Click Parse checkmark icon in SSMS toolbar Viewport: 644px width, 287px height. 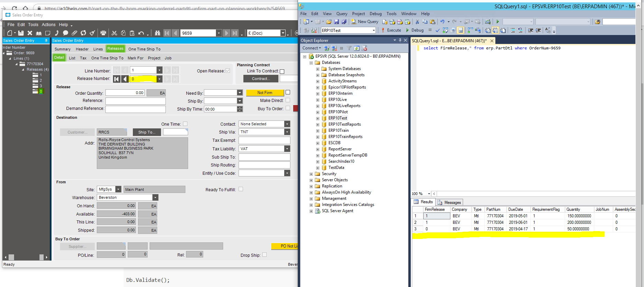[437, 30]
